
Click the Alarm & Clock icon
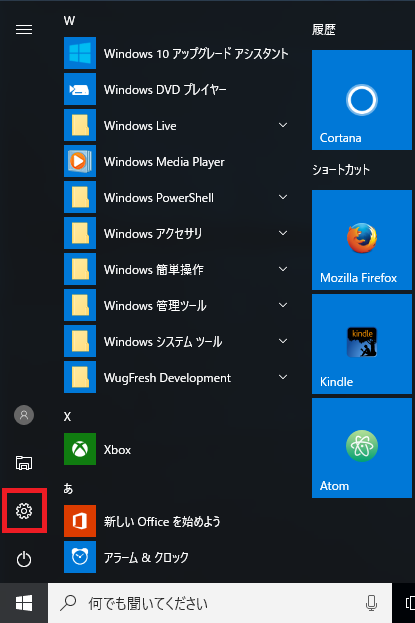[80, 557]
